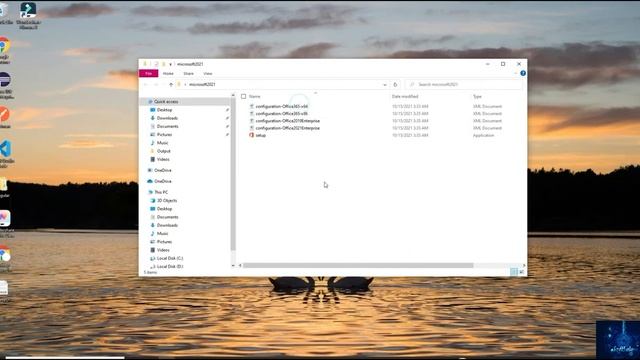Open Local Disk (C:) in sidebar

pos(170,258)
